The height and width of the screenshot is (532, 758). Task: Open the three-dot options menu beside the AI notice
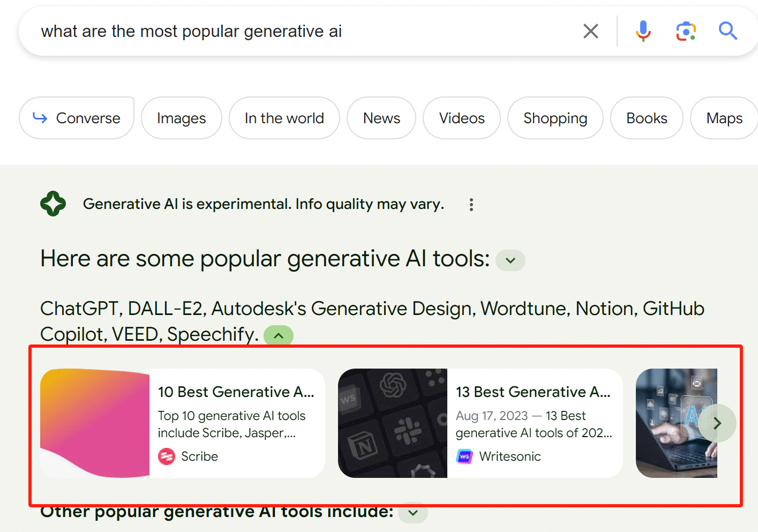[471, 205]
